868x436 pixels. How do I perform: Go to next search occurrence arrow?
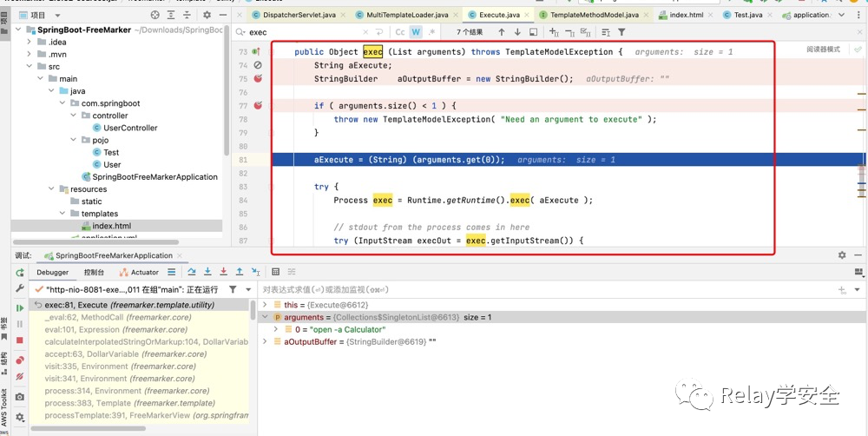click(517, 32)
